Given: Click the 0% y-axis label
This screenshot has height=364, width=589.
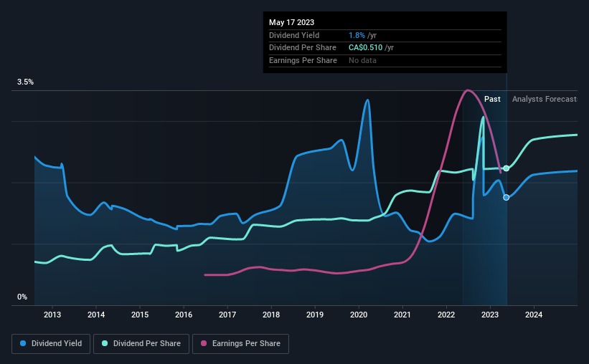Looking at the screenshot, I should [x=22, y=297].
